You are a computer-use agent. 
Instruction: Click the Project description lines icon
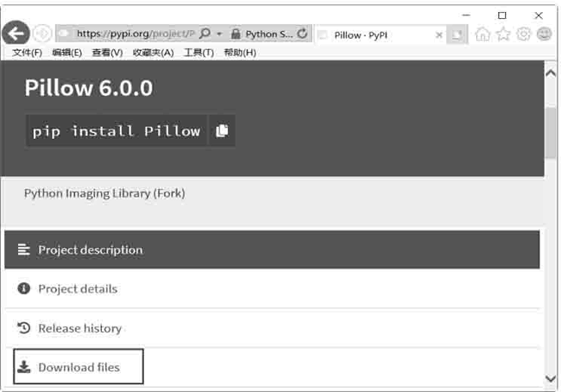tap(24, 250)
